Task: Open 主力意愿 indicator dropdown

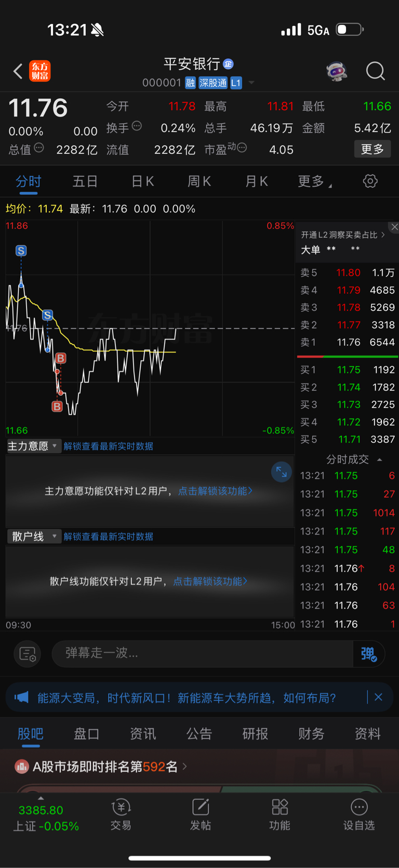Action: pyautogui.click(x=34, y=446)
